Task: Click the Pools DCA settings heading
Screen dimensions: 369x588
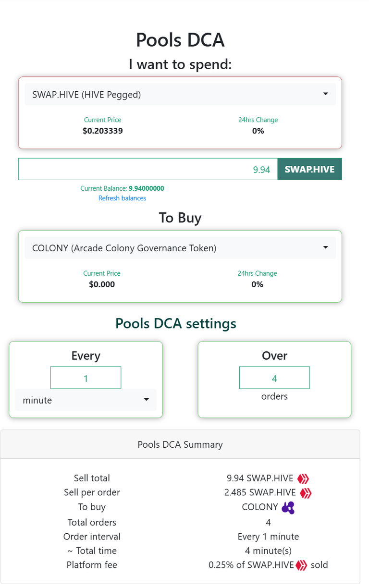Action: tap(176, 323)
